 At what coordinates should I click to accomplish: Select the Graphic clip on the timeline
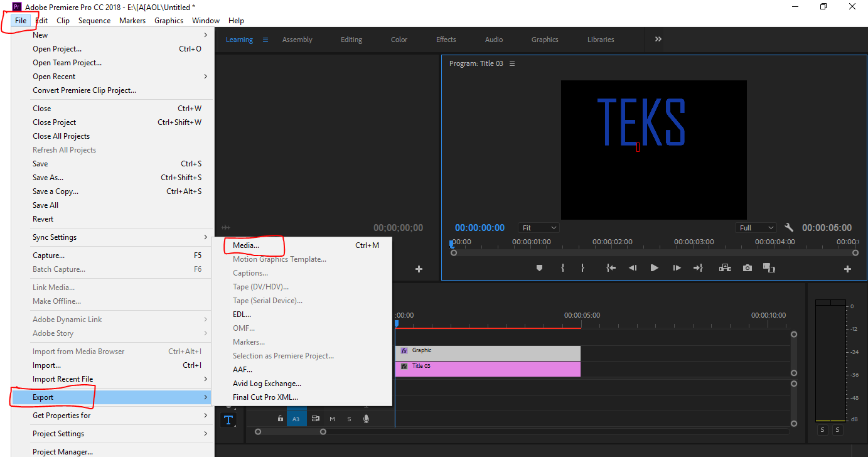[x=488, y=353]
